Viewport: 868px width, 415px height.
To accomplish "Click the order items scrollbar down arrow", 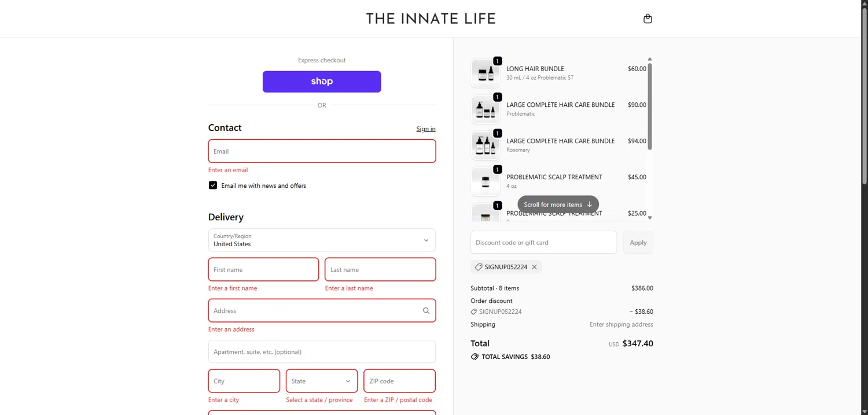I will pyautogui.click(x=650, y=217).
